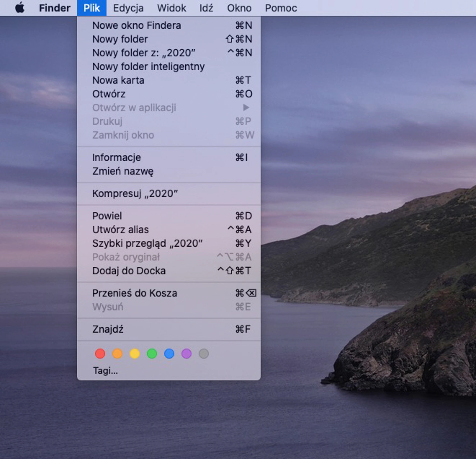Apply the orange tag color

(x=117, y=354)
